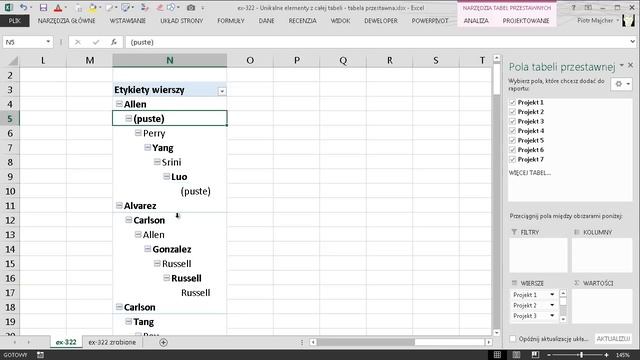
Task: Collapse the Gonzalez item in row 14
Action: pyautogui.click(x=147, y=249)
